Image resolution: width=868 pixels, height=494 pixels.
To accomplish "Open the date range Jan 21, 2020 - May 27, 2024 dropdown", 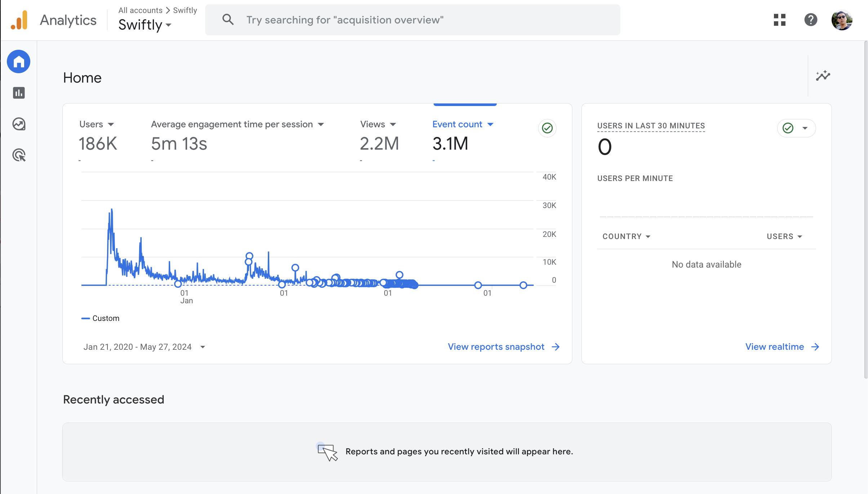I will 144,347.
